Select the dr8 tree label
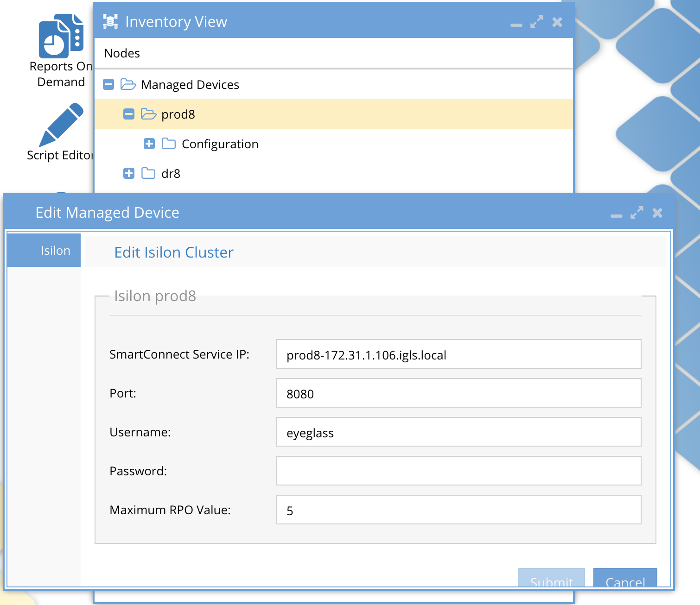 [171, 174]
